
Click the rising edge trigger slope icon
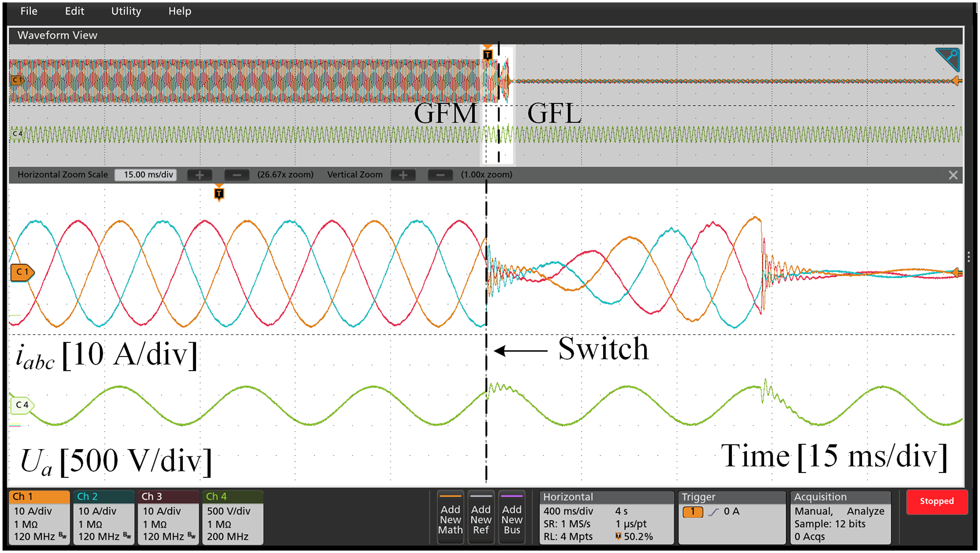coord(714,512)
